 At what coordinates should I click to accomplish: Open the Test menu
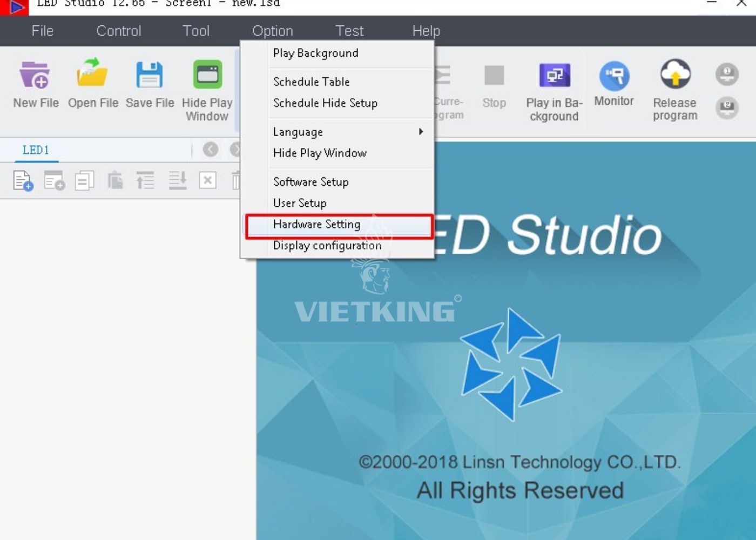coord(349,31)
